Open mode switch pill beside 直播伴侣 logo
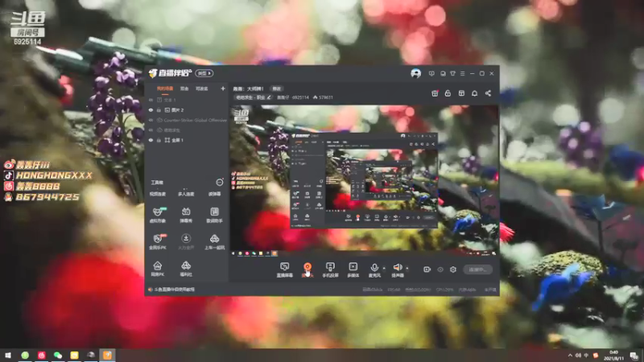This screenshot has height=362, width=644. (204, 73)
